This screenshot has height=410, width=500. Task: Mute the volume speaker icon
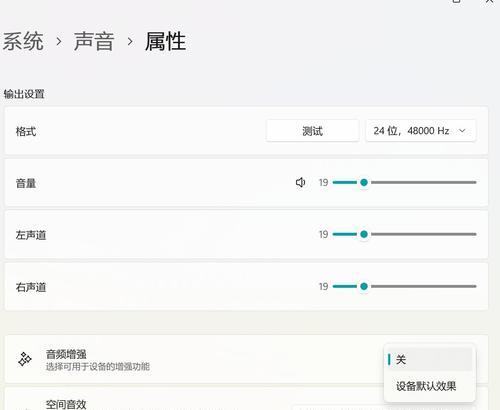tap(300, 182)
